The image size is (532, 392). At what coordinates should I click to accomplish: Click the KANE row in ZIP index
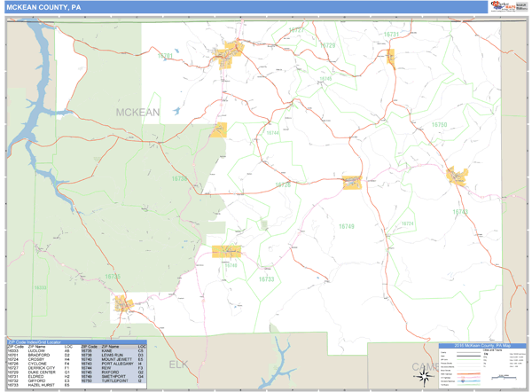113,350
